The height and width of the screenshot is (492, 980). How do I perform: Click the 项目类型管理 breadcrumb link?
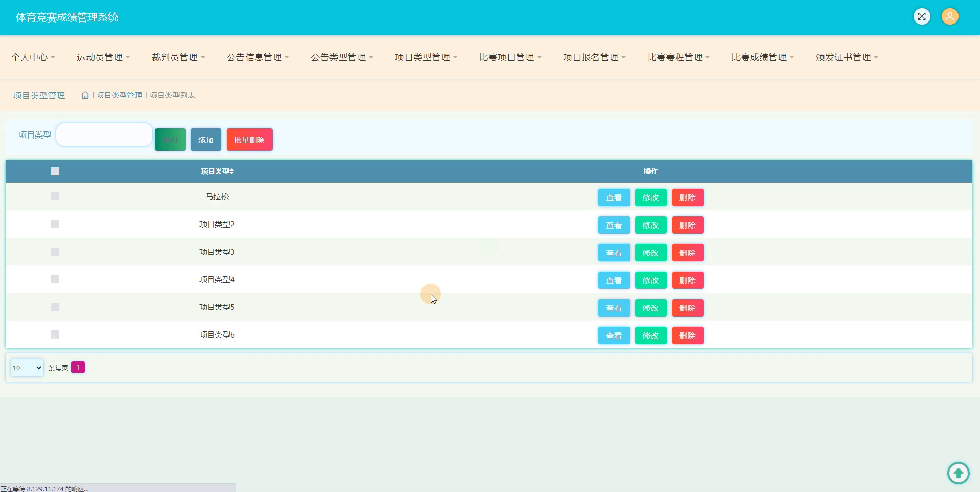(x=119, y=95)
